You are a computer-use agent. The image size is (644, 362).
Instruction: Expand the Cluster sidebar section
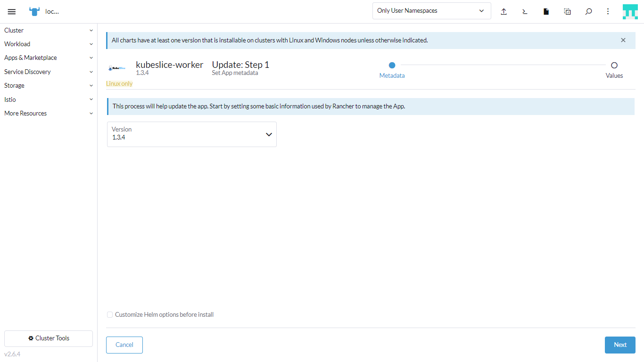(x=49, y=30)
